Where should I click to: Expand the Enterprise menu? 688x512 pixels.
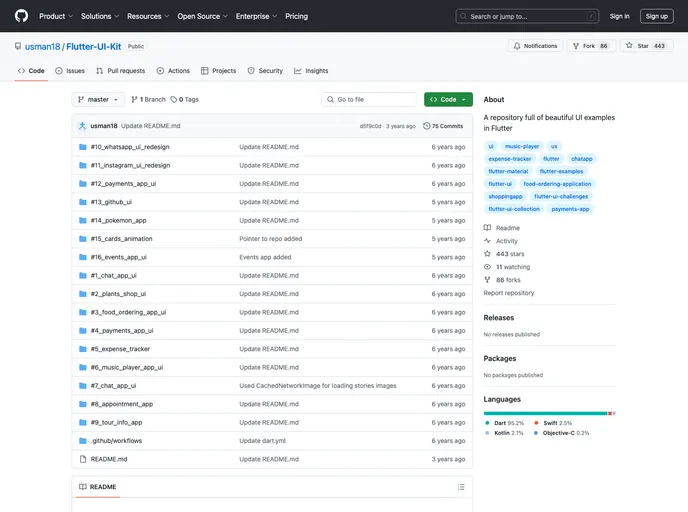256,16
